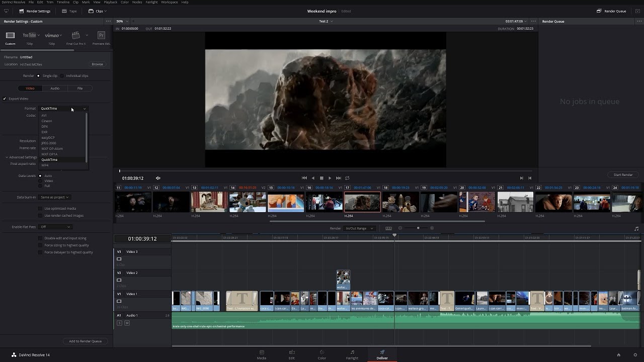This screenshot has width=644, height=362.
Task: Go to last frame in viewer
Action: click(x=339, y=178)
